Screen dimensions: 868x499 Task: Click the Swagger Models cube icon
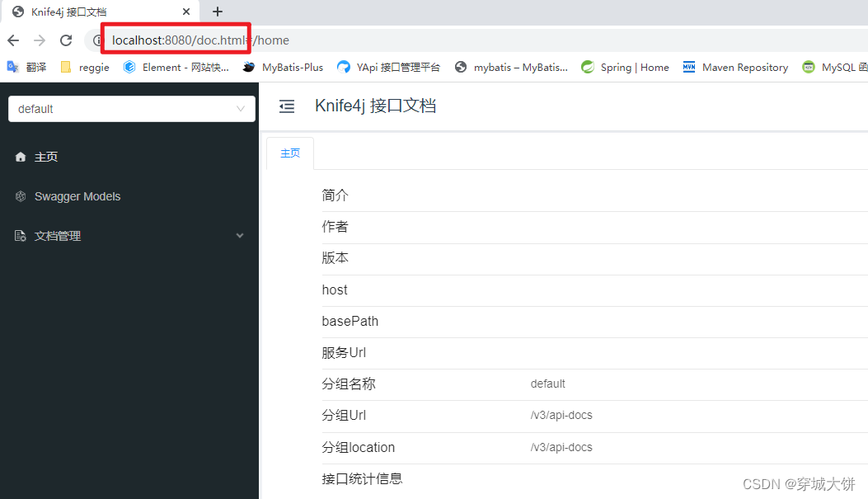(x=21, y=196)
